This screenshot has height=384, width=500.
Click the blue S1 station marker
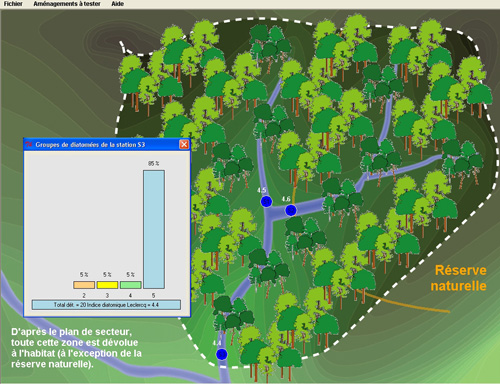266,201
